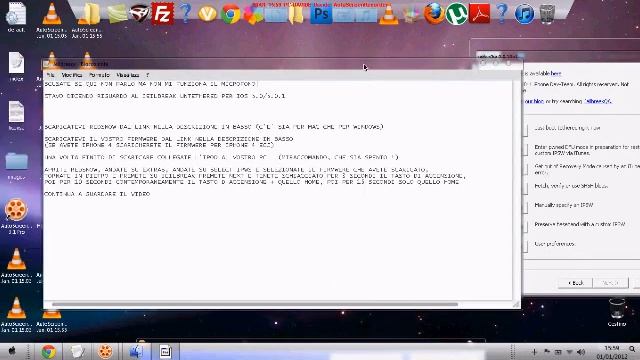Open Adobe Reader from the dock
Screen dimensions: 640x360
(x=479, y=14)
